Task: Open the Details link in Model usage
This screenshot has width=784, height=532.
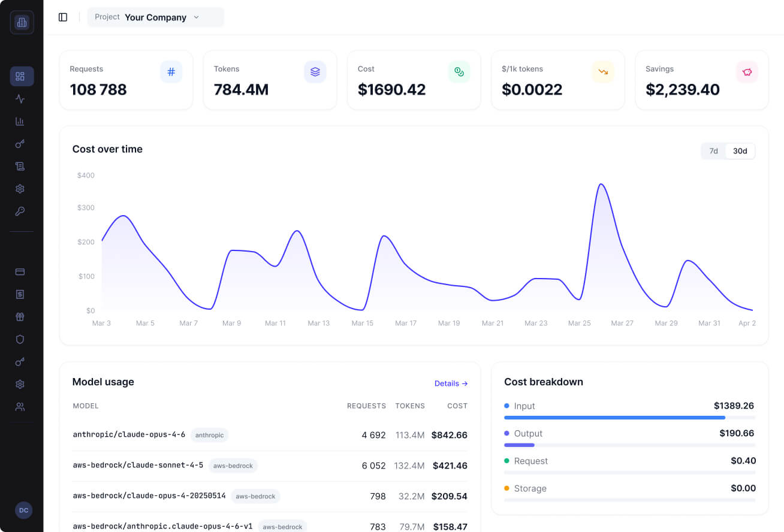Action: pyautogui.click(x=451, y=383)
